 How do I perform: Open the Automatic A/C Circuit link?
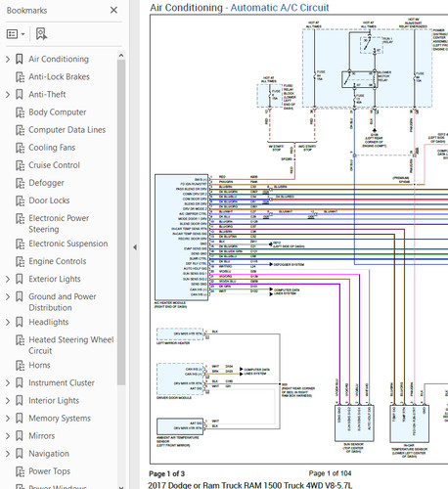pyautogui.click(x=280, y=8)
